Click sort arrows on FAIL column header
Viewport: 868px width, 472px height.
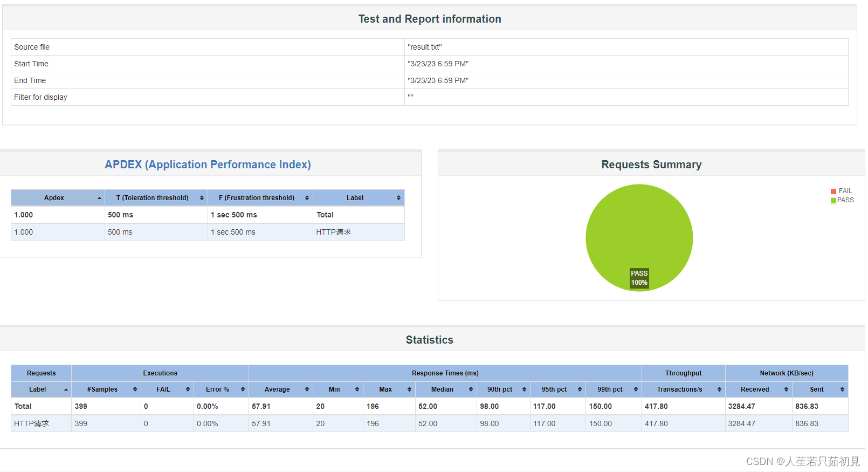188,389
